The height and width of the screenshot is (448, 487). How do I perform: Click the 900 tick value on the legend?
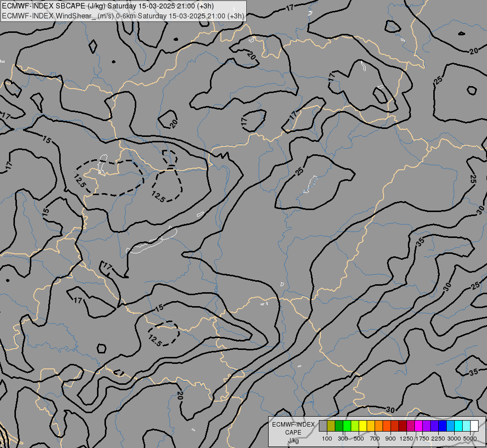coord(390,439)
